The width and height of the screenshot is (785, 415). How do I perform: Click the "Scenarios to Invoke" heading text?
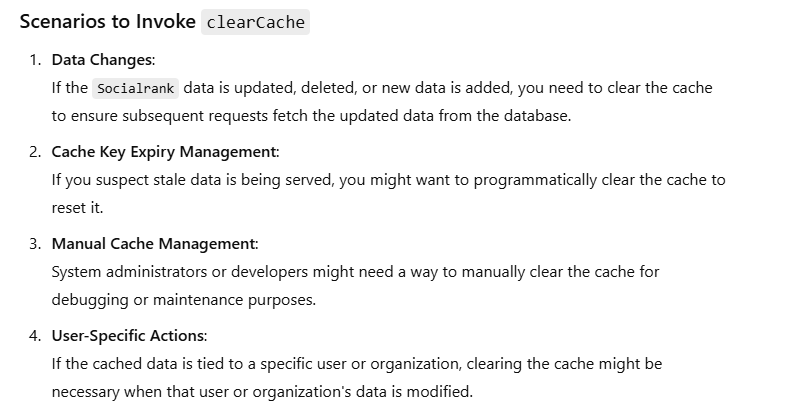click(107, 22)
